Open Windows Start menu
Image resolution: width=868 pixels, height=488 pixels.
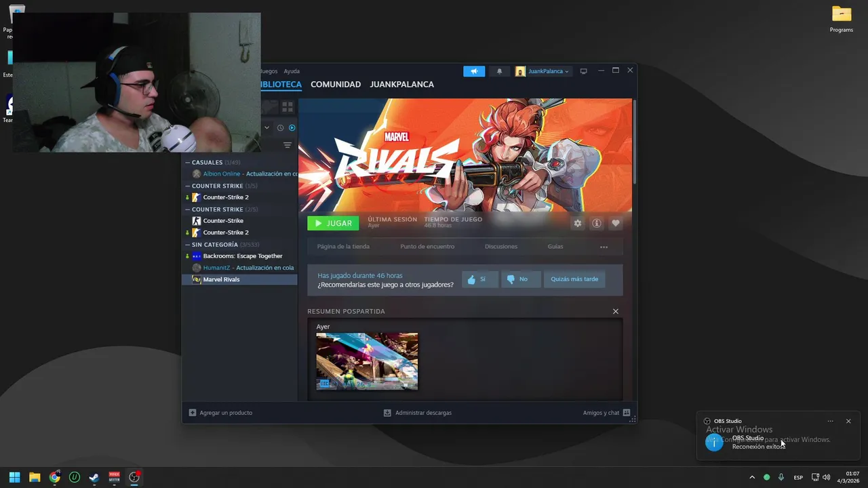(x=14, y=477)
